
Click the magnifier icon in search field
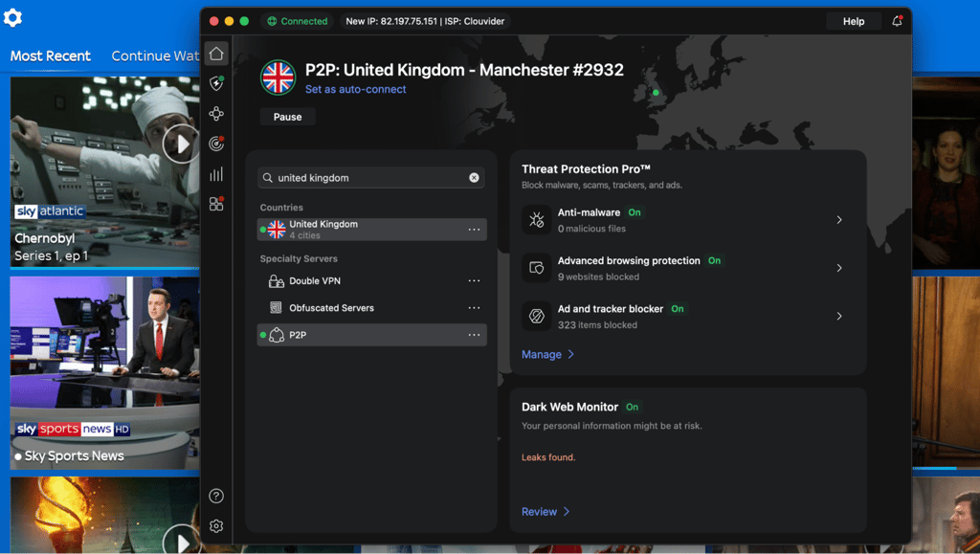[x=268, y=178]
